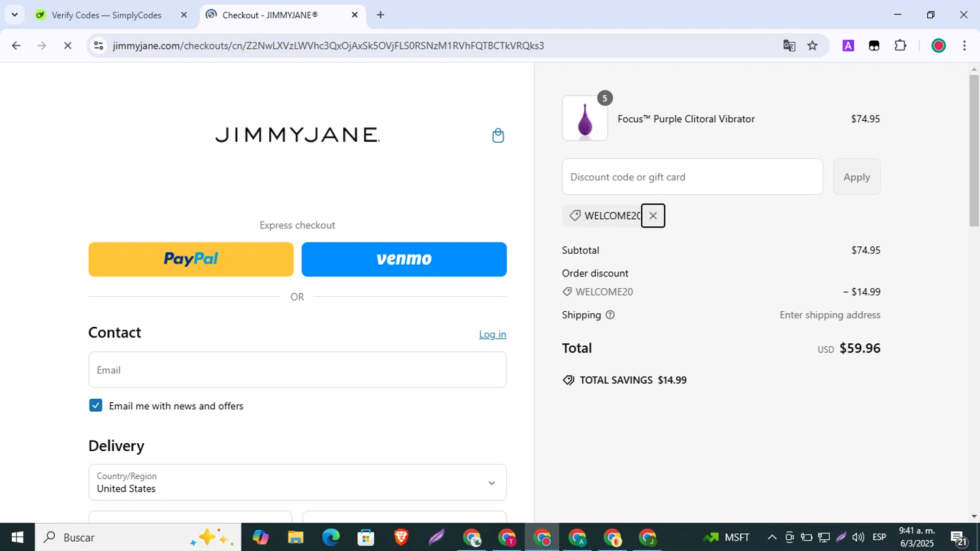View site information icon in address bar
The height and width of the screenshot is (551, 980).
[x=99, y=46]
